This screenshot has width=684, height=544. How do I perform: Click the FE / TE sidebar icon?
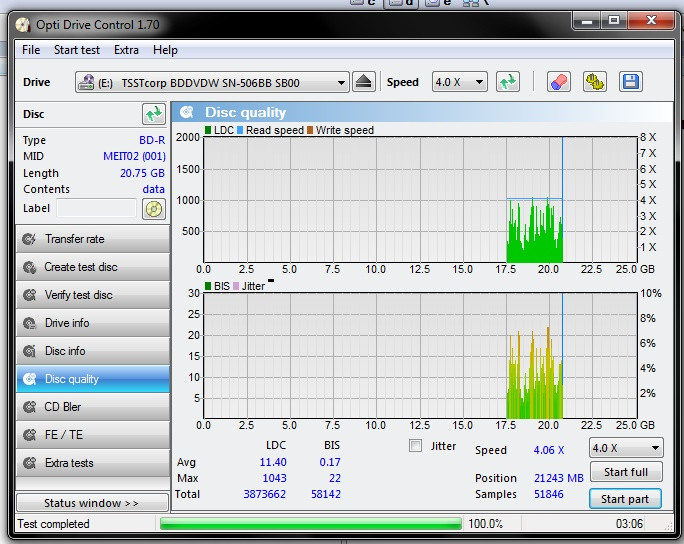click(29, 435)
